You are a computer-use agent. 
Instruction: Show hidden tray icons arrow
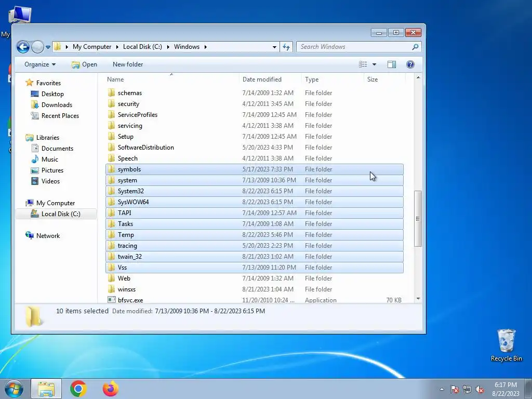[442, 389]
